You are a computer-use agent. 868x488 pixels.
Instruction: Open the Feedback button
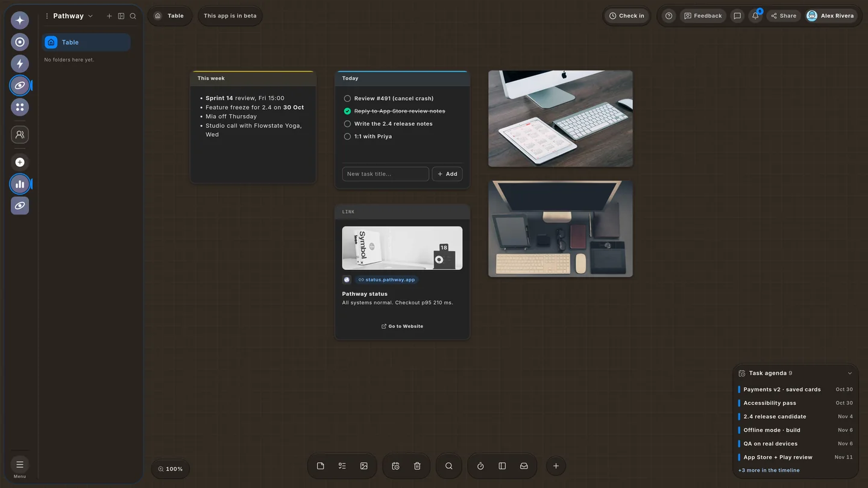(703, 16)
